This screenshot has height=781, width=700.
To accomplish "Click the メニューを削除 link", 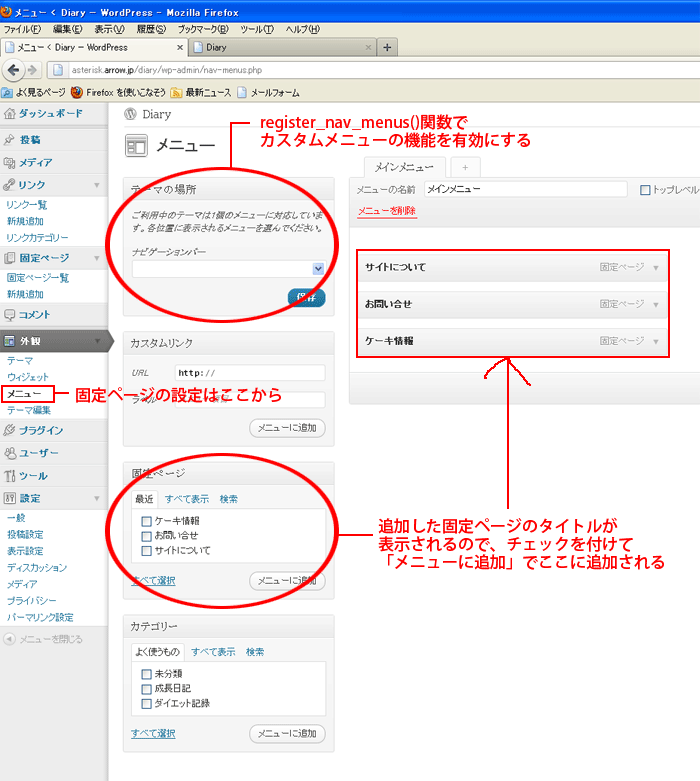I will pyautogui.click(x=387, y=211).
